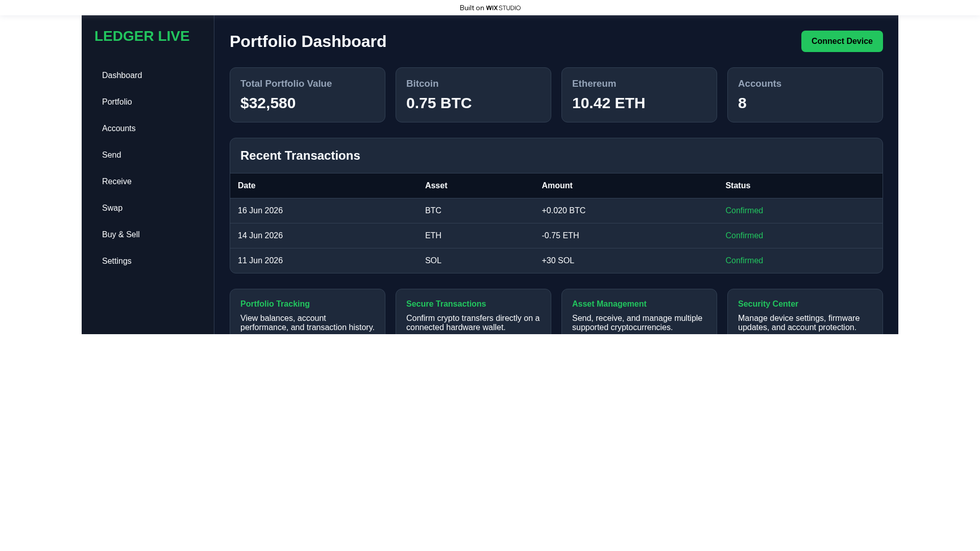
Task: Click the Portfolio Tracking card title
Action: click(x=275, y=304)
